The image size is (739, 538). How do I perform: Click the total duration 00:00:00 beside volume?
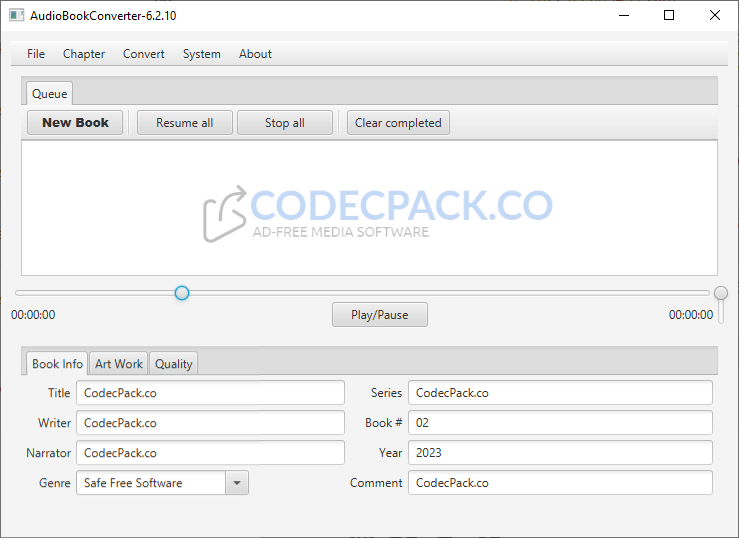[x=691, y=315]
